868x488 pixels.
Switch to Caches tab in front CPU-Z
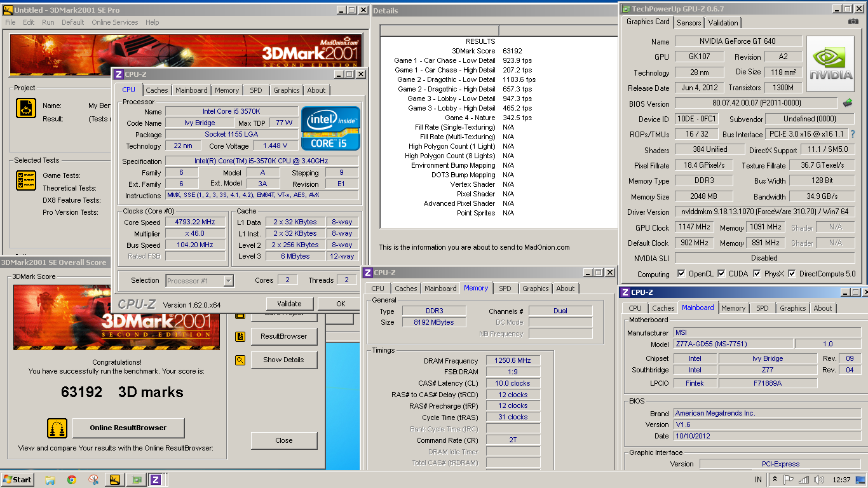pos(157,90)
